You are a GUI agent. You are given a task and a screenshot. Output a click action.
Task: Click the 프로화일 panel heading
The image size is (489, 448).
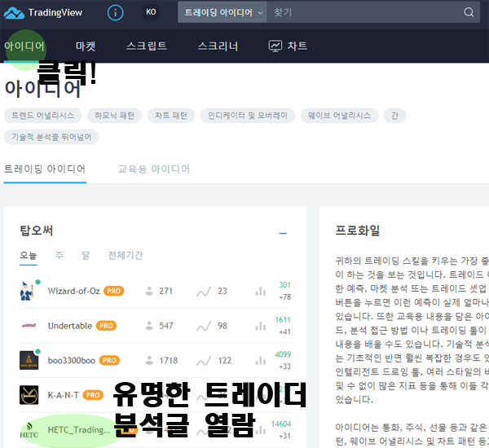(x=358, y=231)
